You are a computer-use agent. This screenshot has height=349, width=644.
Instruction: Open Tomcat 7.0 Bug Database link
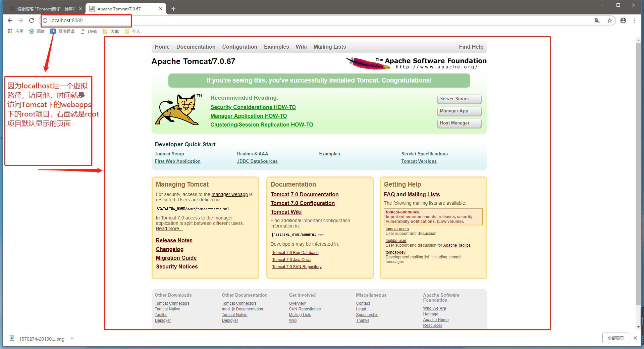point(296,253)
